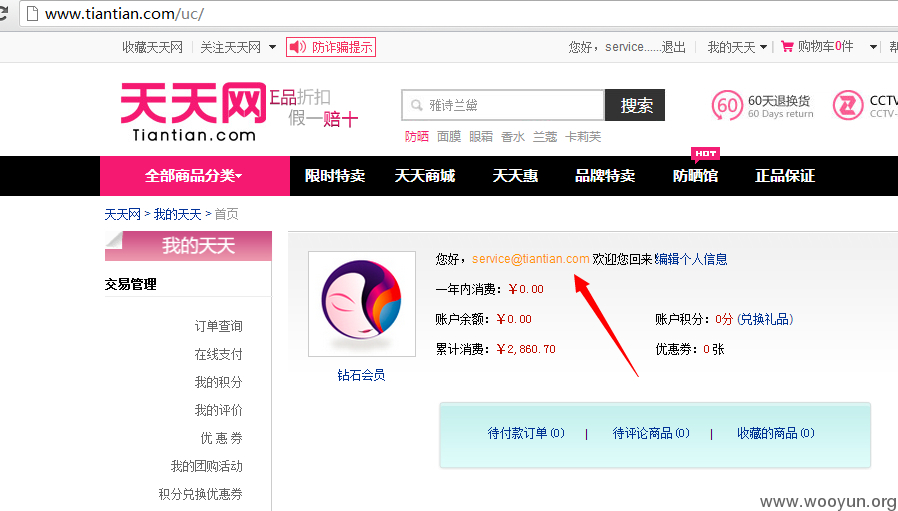Click the 账户余额 ¥0.00 value
898x511 pixels.
click(x=514, y=319)
